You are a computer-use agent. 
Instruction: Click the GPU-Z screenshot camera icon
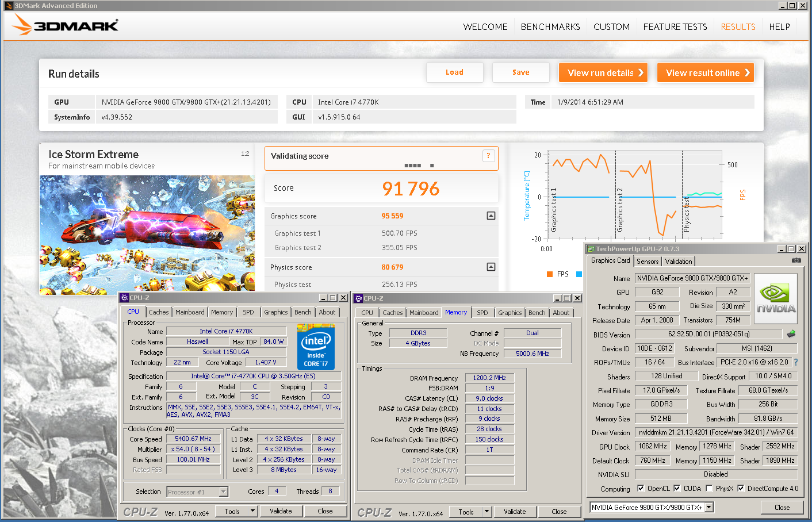(796, 260)
